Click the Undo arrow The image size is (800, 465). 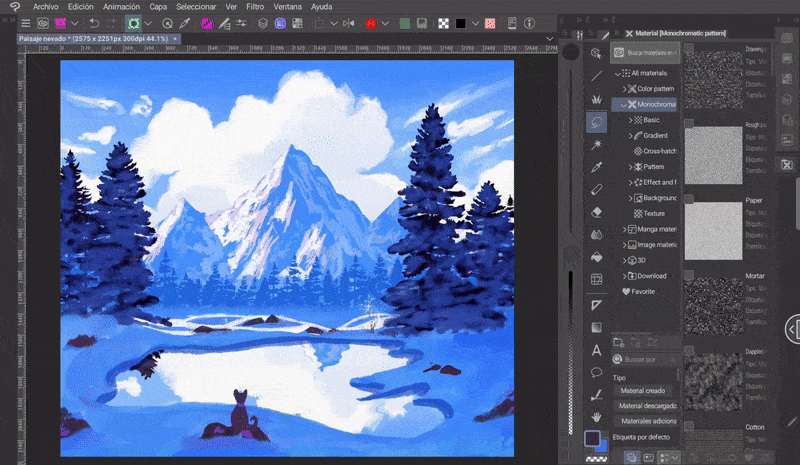tap(94, 23)
